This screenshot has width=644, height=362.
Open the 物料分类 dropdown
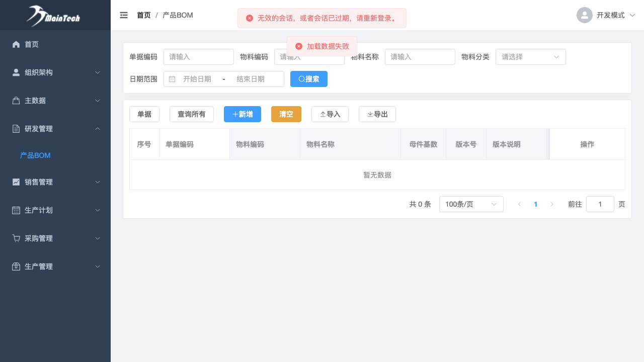pyautogui.click(x=530, y=57)
